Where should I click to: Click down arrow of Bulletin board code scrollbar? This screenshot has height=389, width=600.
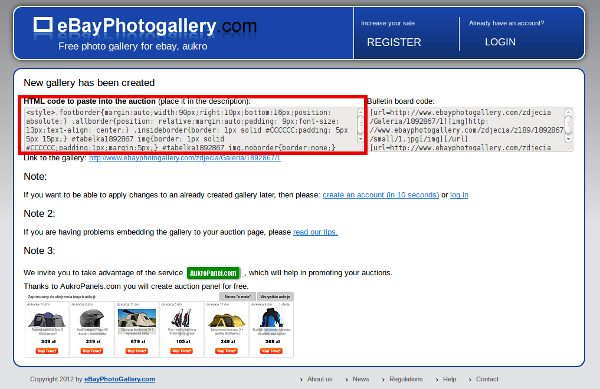[569, 139]
